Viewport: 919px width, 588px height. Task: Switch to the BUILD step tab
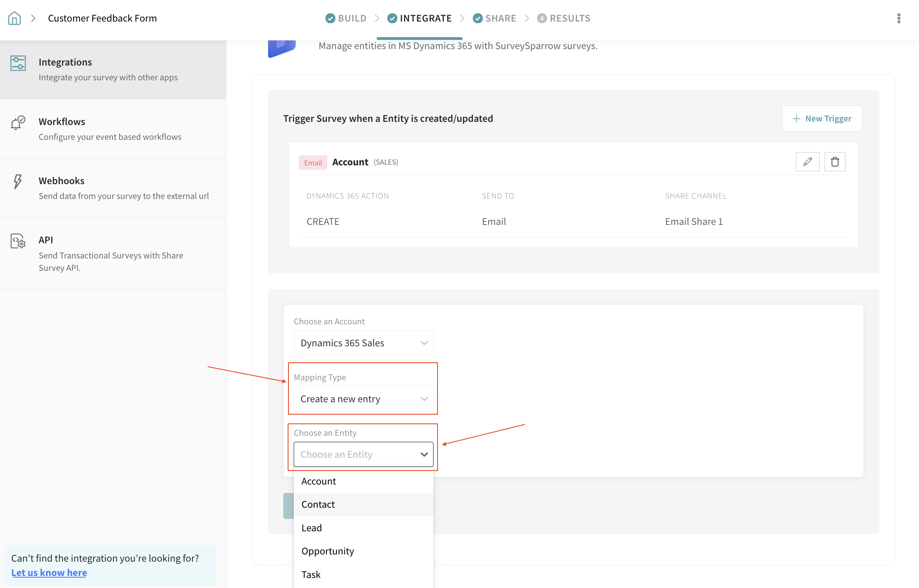click(346, 18)
